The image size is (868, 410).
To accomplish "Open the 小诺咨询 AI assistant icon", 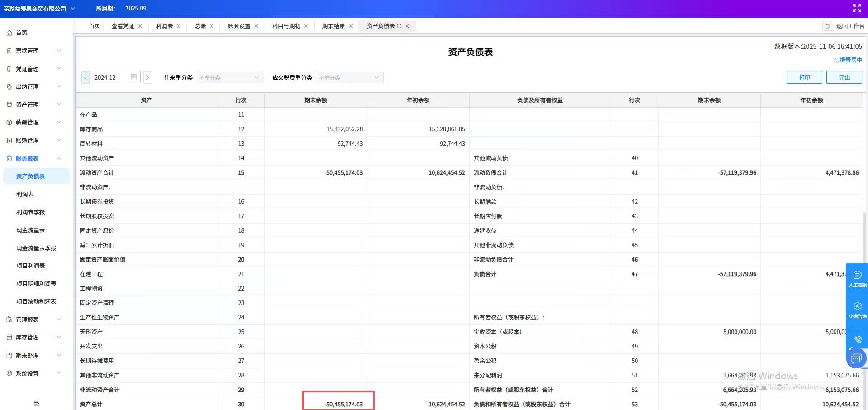I will coord(857,310).
